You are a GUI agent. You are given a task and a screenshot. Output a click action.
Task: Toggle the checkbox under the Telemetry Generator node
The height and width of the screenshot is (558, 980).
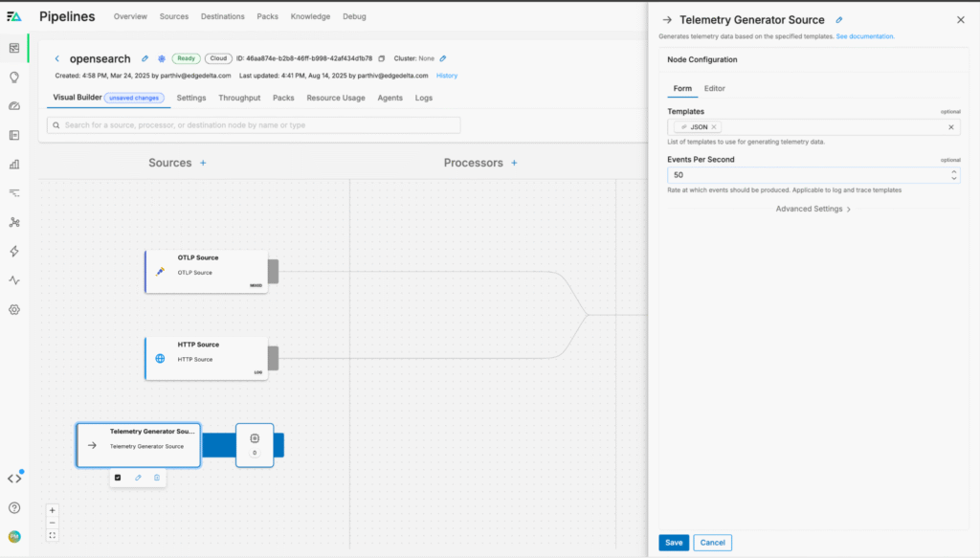click(118, 477)
